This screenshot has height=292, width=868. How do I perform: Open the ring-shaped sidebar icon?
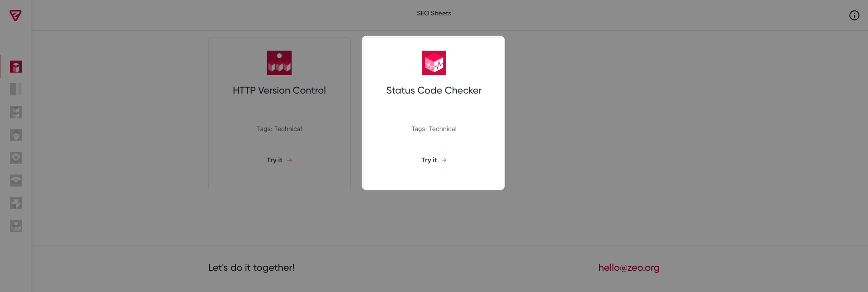coord(16,158)
